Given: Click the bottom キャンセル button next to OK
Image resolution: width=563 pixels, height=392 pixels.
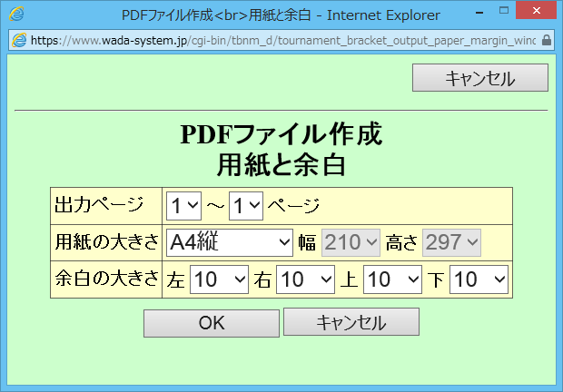Looking at the screenshot, I should (x=351, y=322).
